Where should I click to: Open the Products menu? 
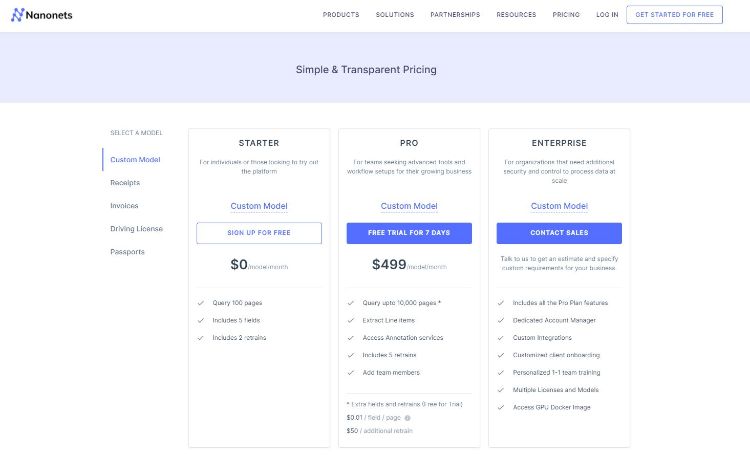click(x=341, y=15)
